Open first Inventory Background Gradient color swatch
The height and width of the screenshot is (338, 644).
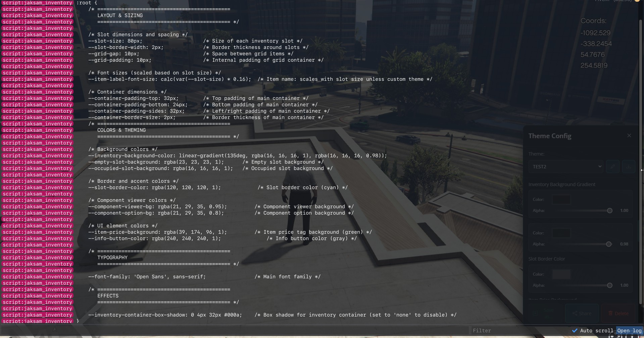561,200
